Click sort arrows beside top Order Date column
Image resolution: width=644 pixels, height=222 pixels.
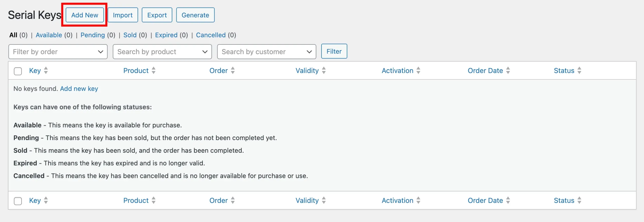508,71
